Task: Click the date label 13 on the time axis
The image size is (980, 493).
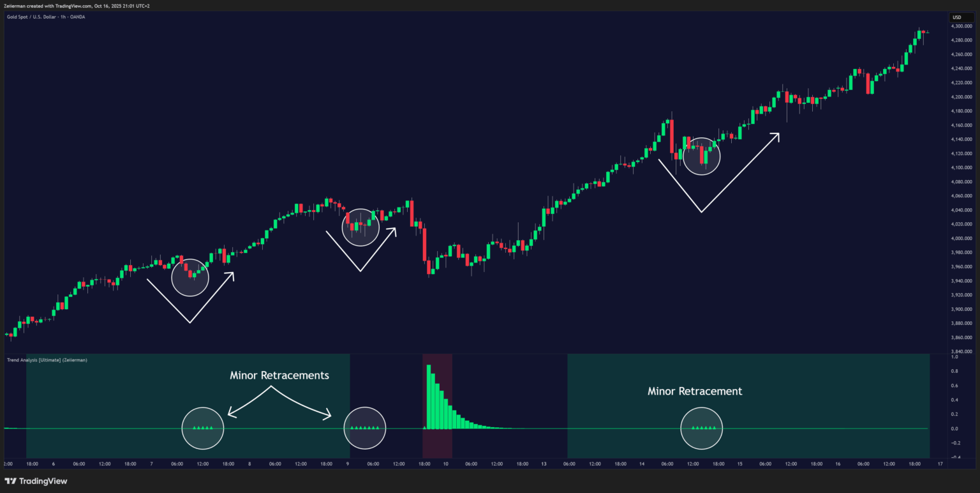Action: point(544,464)
